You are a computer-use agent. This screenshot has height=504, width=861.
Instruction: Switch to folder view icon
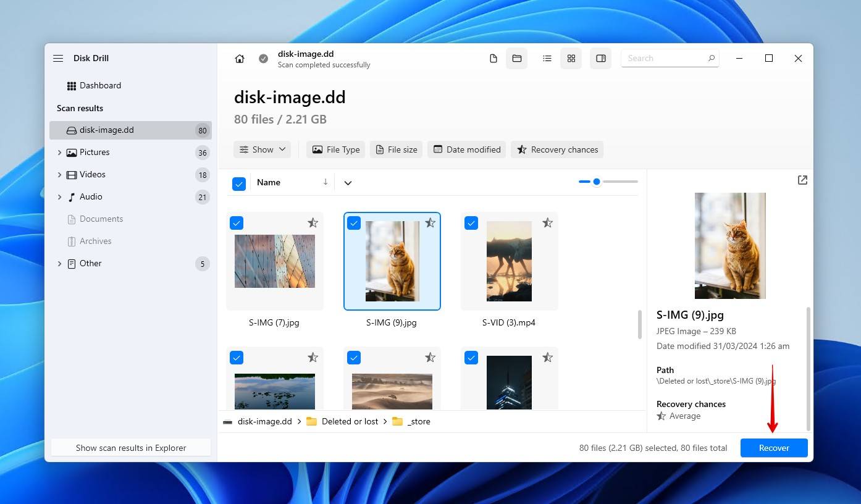pyautogui.click(x=517, y=58)
